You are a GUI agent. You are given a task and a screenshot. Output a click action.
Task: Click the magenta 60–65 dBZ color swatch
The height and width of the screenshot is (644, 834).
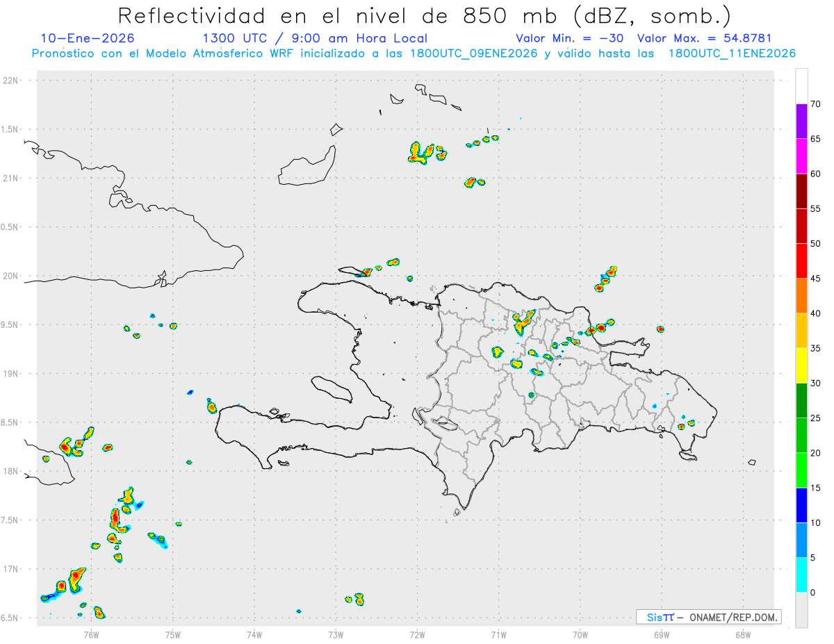pos(801,156)
